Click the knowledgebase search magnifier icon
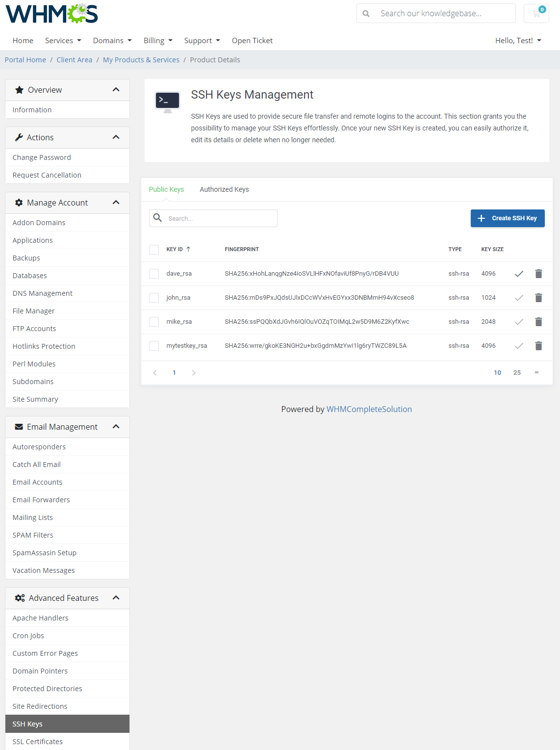 point(366,13)
